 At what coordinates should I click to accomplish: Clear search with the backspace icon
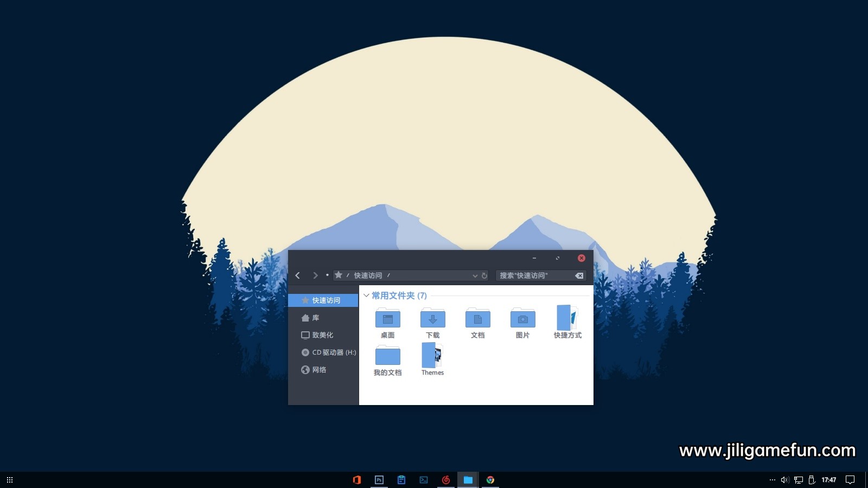579,275
